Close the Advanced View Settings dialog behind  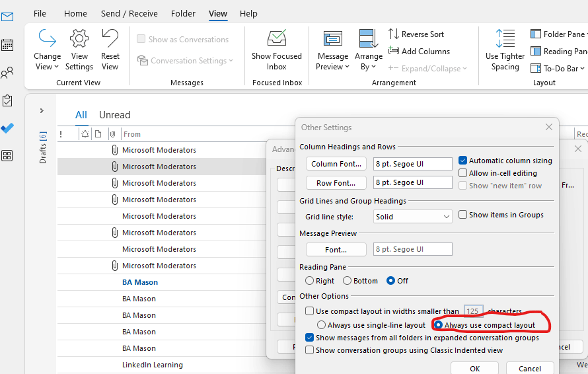tap(578, 149)
